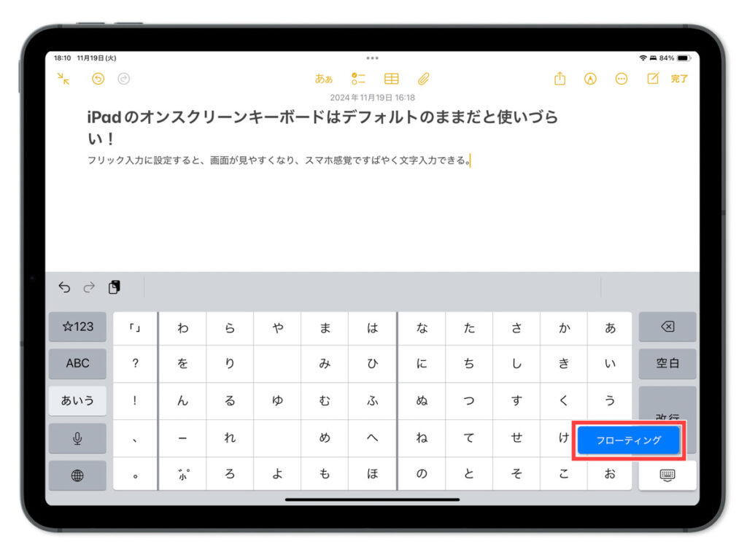Switch to ABC alphabet keyboard
Viewport: 747px width, 560px height.
pyautogui.click(x=77, y=363)
